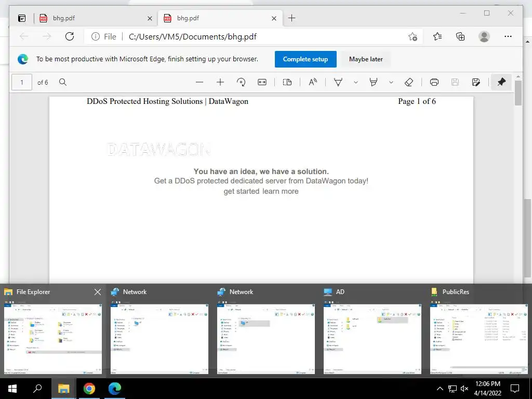Zoom in the PDF
Screen dimensions: 532x399
[x=220, y=82]
